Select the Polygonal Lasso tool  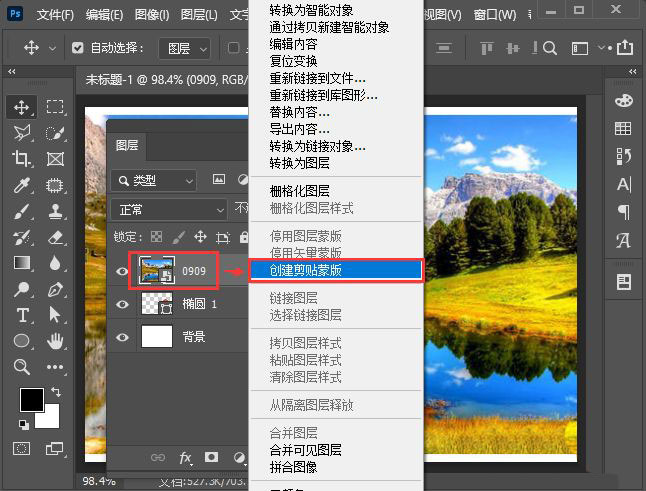21,133
